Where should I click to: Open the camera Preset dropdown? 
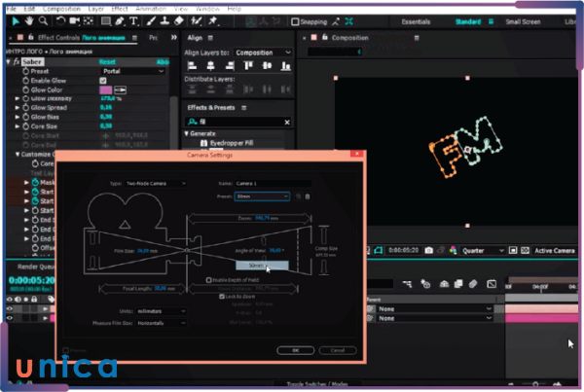[263, 196]
